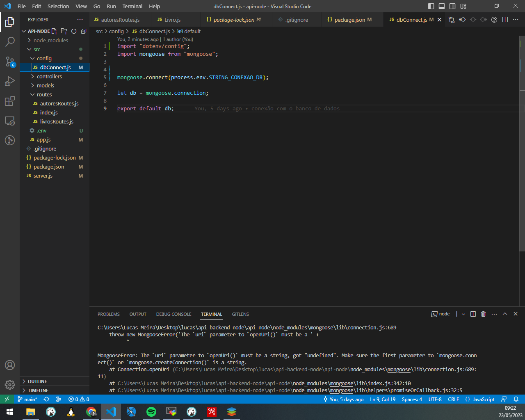Synchronize changes in status bar
The image size is (525, 420).
tap(46, 399)
